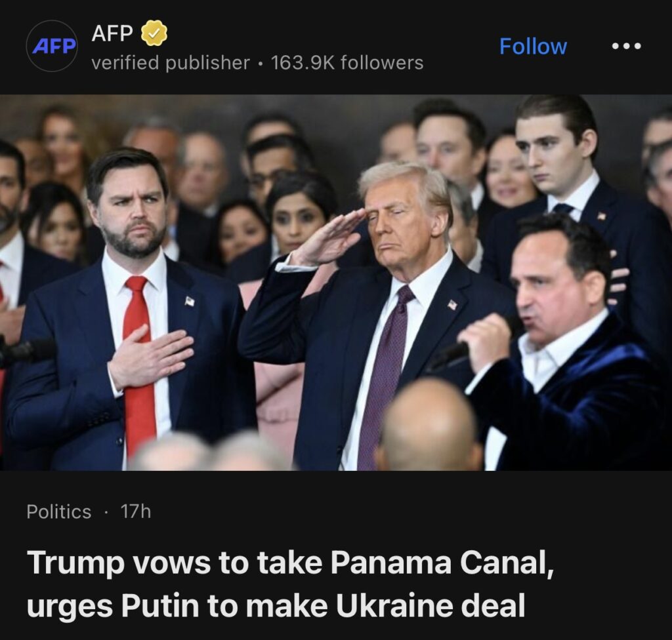The image size is (672, 640).
Task: Click "Panama Canal" in the headline
Action: click(x=441, y=564)
